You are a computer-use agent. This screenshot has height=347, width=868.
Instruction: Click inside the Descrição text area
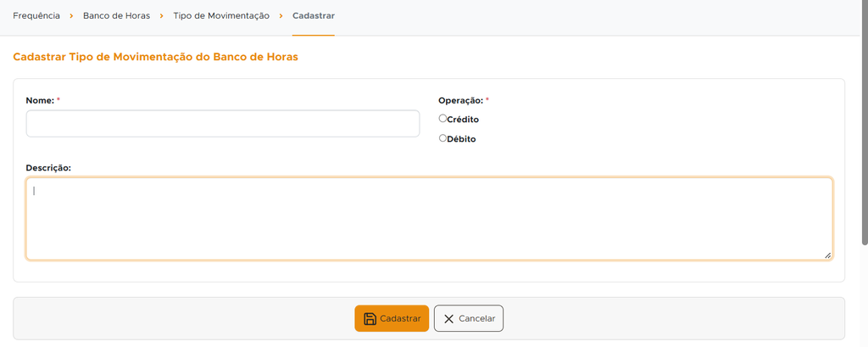pos(429,218)
